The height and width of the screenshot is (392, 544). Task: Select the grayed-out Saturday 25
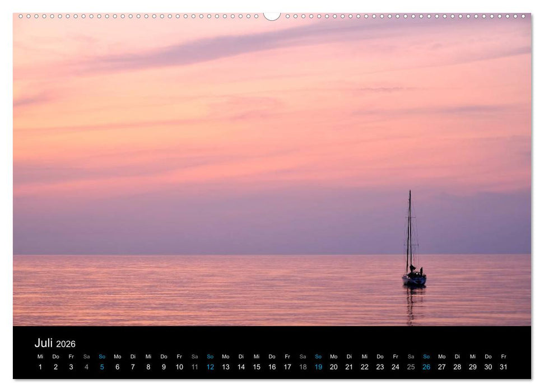(x=411, y=367)
